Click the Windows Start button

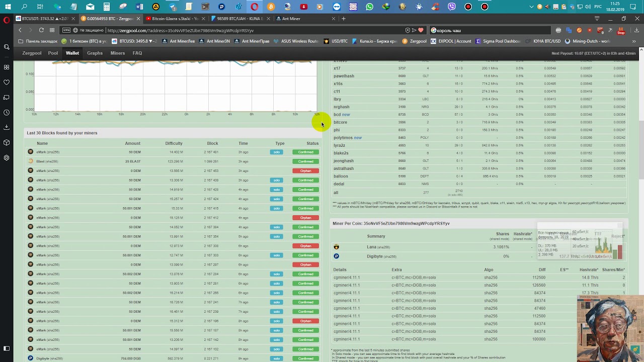(x=8, y=7)
